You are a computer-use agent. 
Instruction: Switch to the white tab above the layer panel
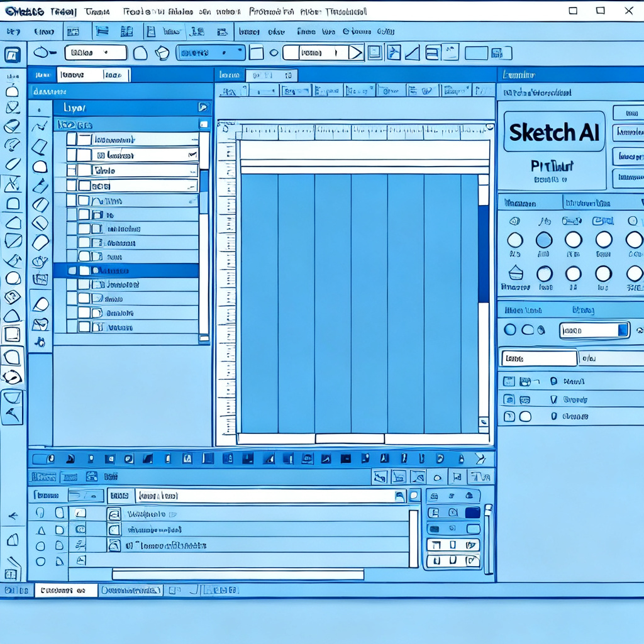(x=94, y=75)
